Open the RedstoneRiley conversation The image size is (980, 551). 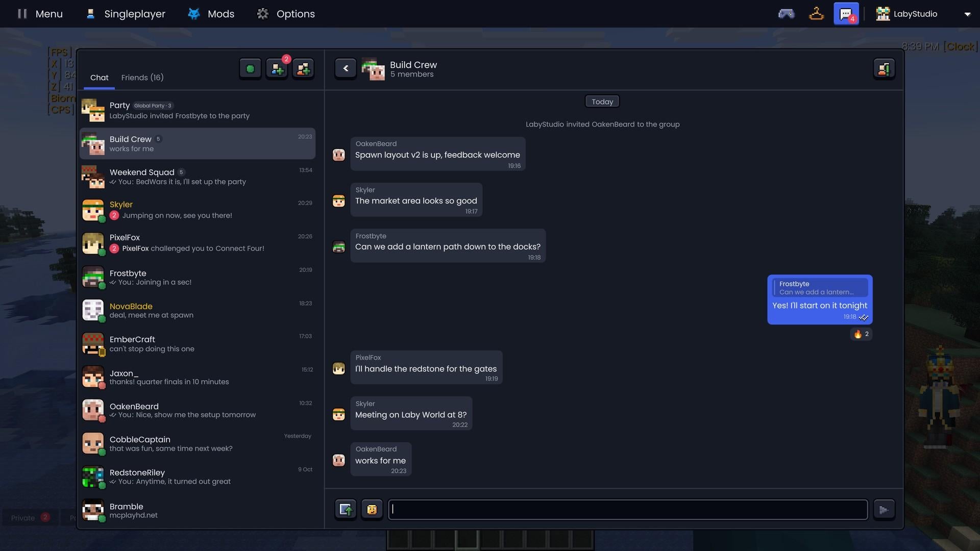[x=198, y=477]
